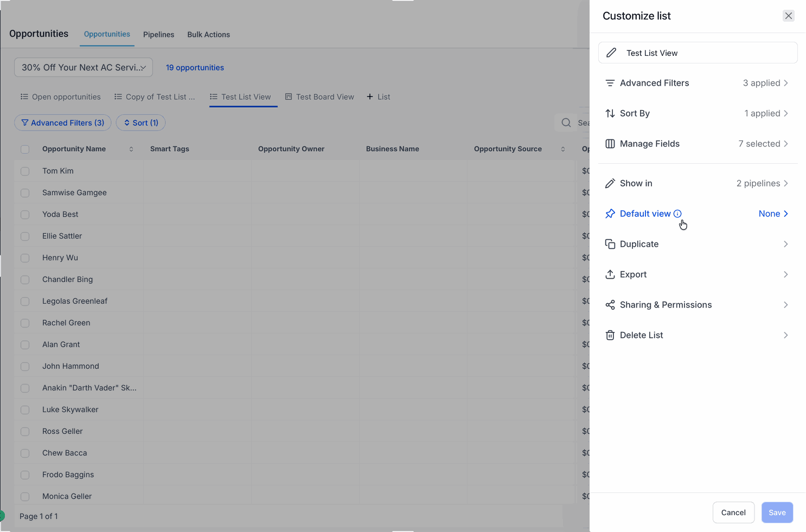
Task: Check the box for Chandler Bing
Action: (25, 279)
